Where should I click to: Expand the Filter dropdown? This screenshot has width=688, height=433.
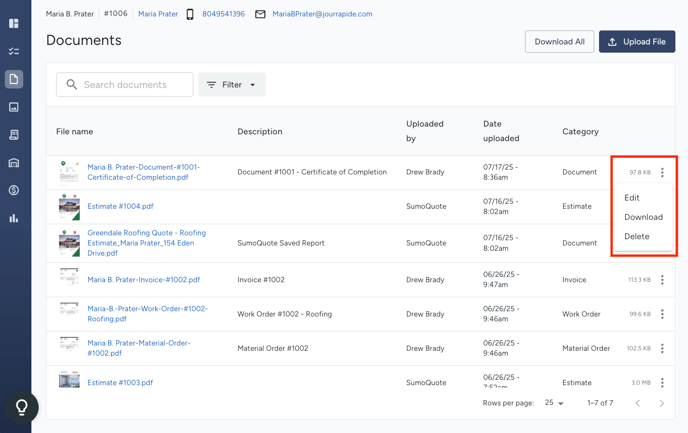coord(232,85)
